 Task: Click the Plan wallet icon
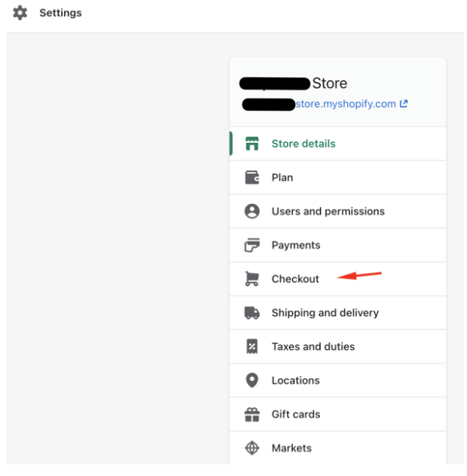coord(252,178)
